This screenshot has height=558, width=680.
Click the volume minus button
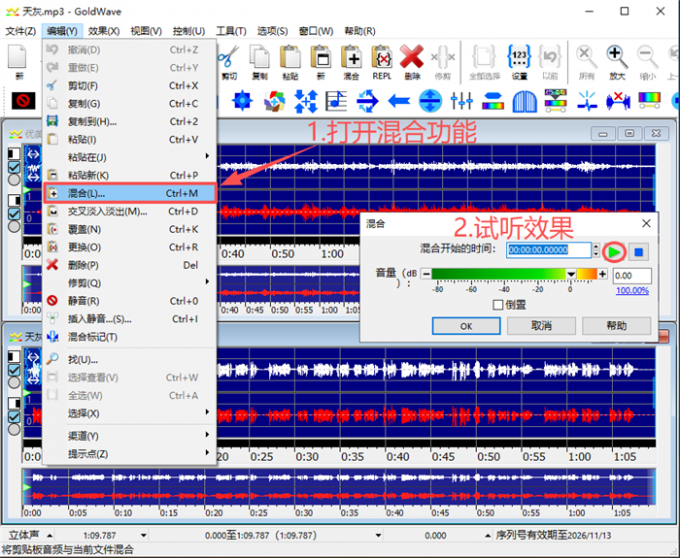(426, 274)
